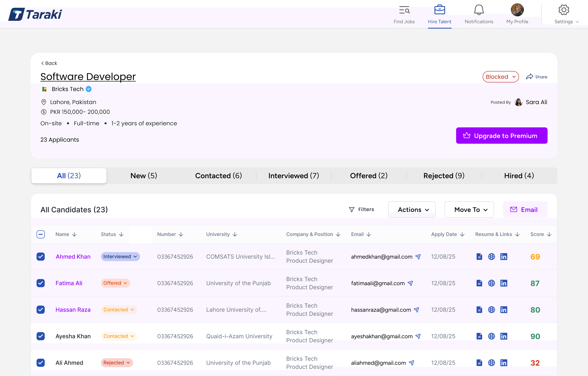Send email via icon next to ayeshakhan@gmail.com
Image resolution: width=588 pixels, height=376 pixels.
[x=418, y=336]
